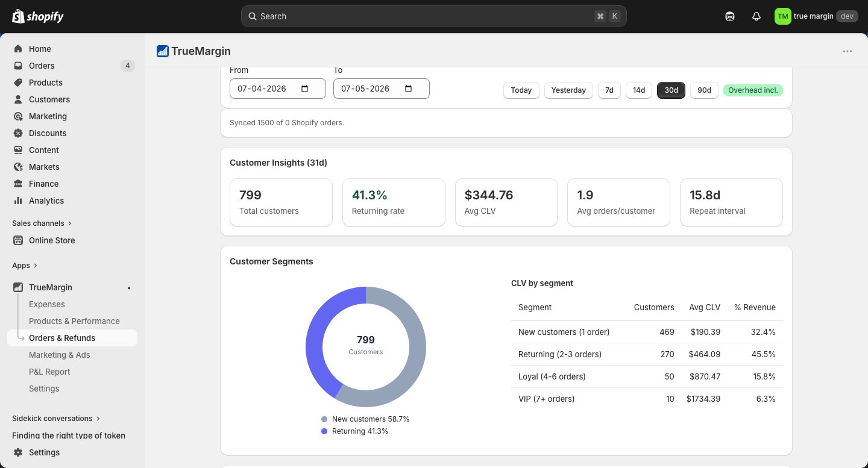The image size is (868, 468).
Task: Open the To date calendar picker icon
Action: pyautogui.click(x=409, y=89)
